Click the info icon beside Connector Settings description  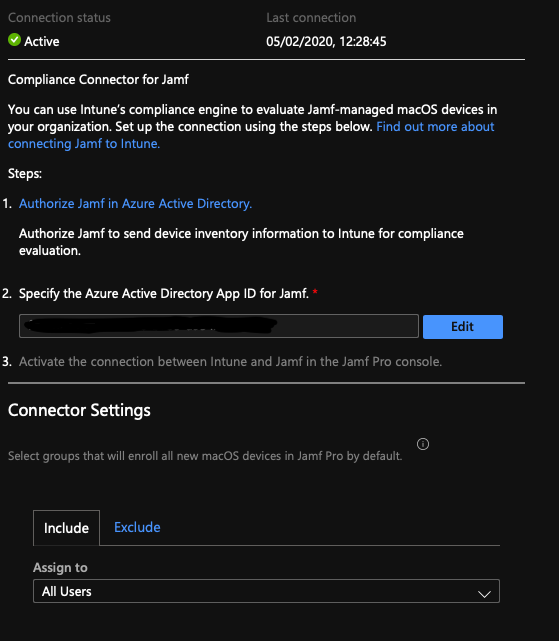(423, 444)
